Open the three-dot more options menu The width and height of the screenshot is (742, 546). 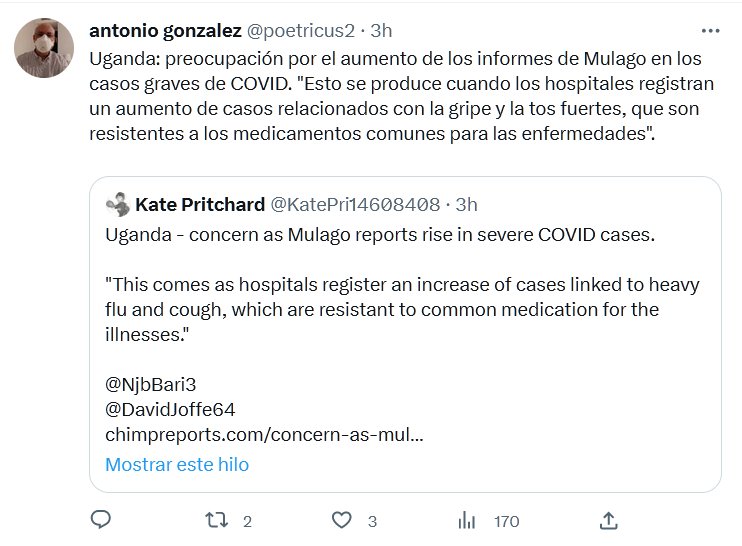coord(709,30)
